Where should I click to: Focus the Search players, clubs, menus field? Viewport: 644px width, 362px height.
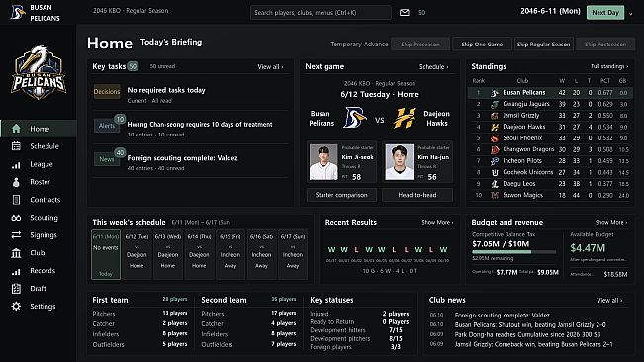(x=321, y=12)
